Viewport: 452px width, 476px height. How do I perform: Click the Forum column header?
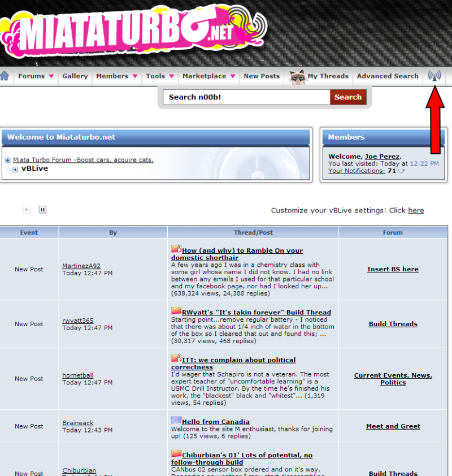(x=393, y=232)
